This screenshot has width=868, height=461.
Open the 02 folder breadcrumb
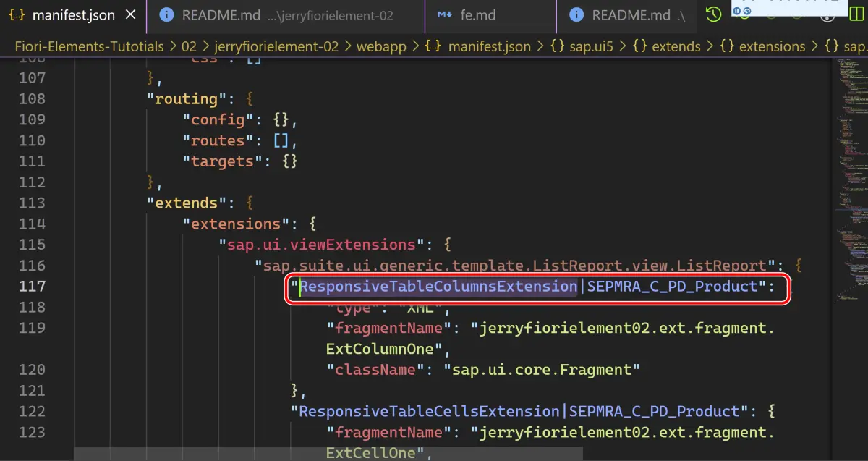coord(189,46)
